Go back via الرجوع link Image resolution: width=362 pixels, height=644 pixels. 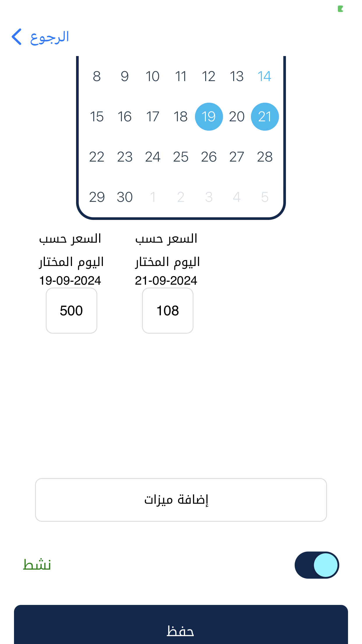[50, 37]
